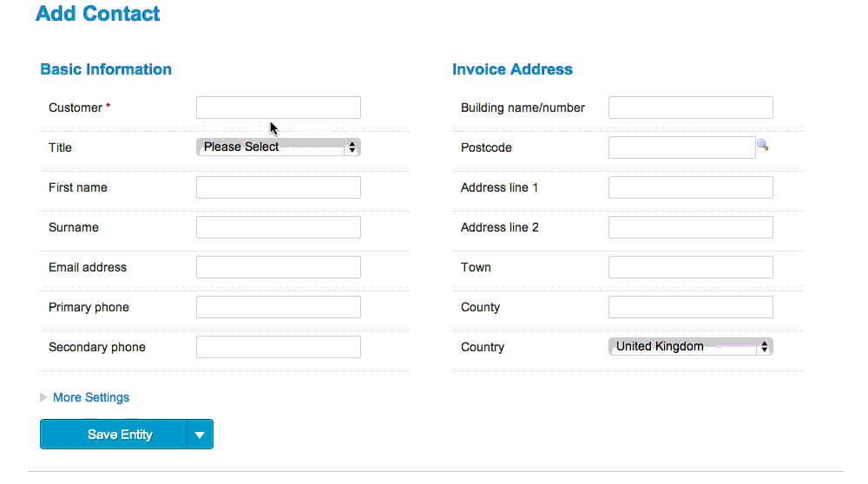The width and height of the screenshot is (868, 484).
Task: Expand the More Settings section
Action: point(85,398)
